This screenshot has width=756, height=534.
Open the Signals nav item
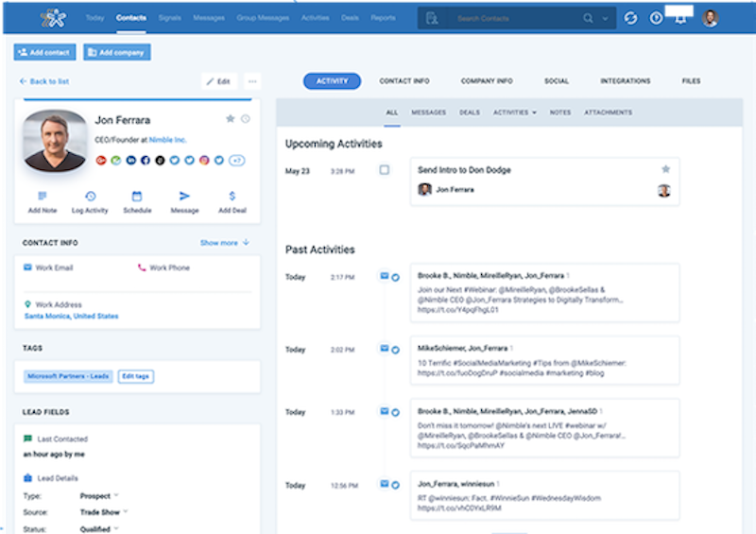(170, 18)
